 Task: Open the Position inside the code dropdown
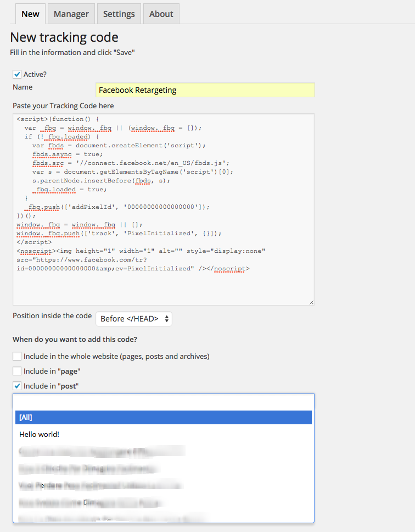pyautogui.click(x=134, y=319)
